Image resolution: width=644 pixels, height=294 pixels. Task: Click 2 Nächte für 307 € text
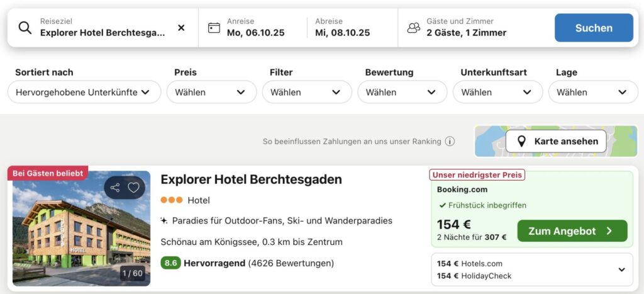pyautogui.click(x=472, y=237)
